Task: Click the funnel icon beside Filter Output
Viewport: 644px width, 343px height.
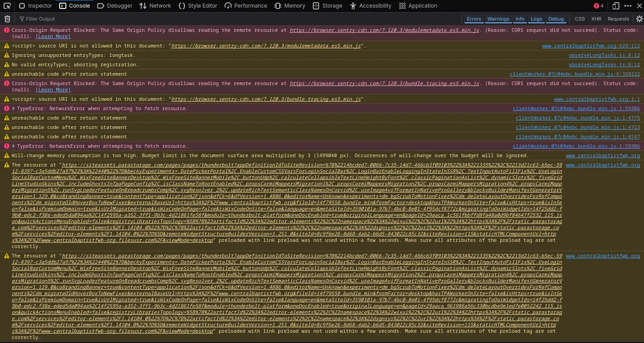Action: (x=22, y=19)
